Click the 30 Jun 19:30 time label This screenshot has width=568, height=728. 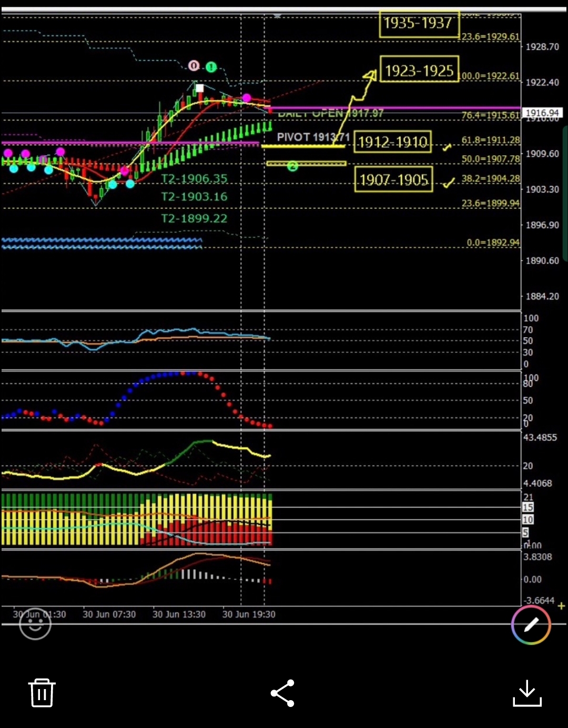click(249, 614)
